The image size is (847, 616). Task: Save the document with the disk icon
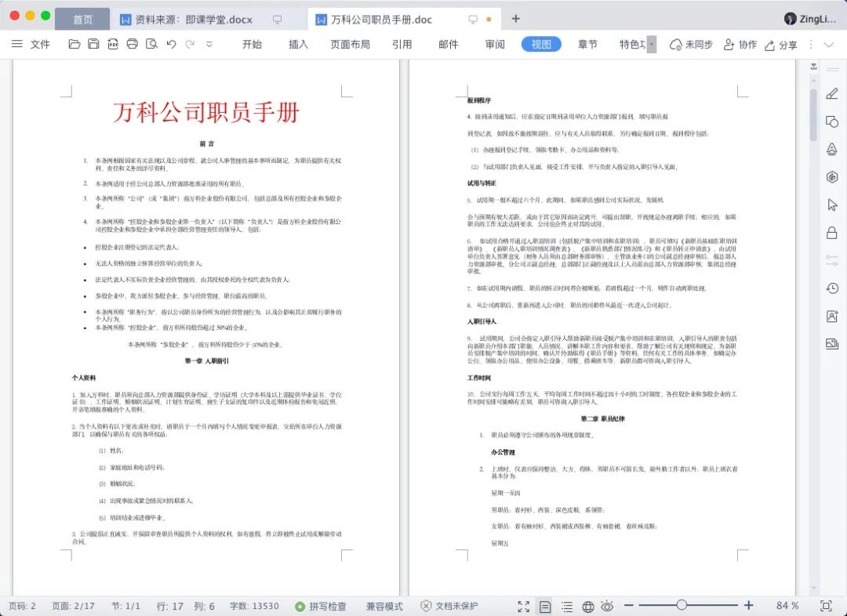[93, 44]
